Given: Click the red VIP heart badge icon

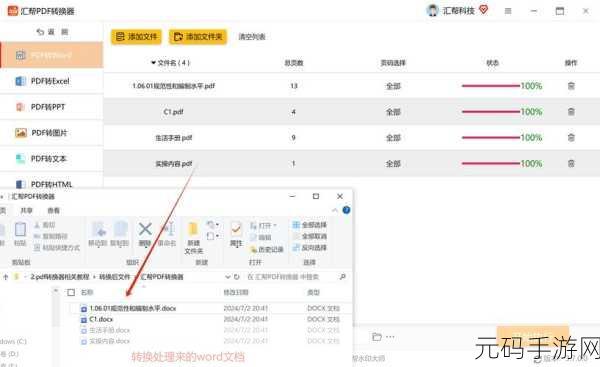Looking at the screenshot, I should (x=484, y=10).
